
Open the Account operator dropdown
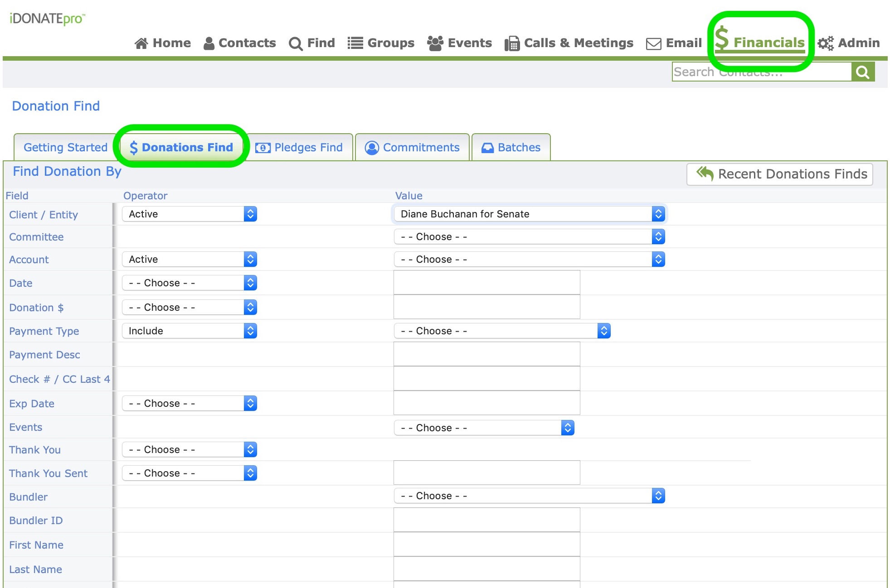pos(190,259)
